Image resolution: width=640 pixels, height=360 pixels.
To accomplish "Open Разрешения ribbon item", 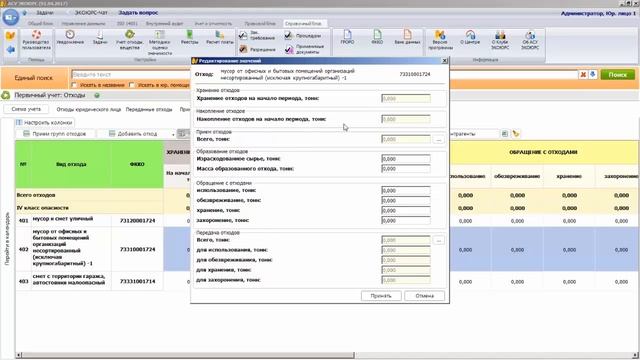I will pyautogui.click(x=258, y=49).
